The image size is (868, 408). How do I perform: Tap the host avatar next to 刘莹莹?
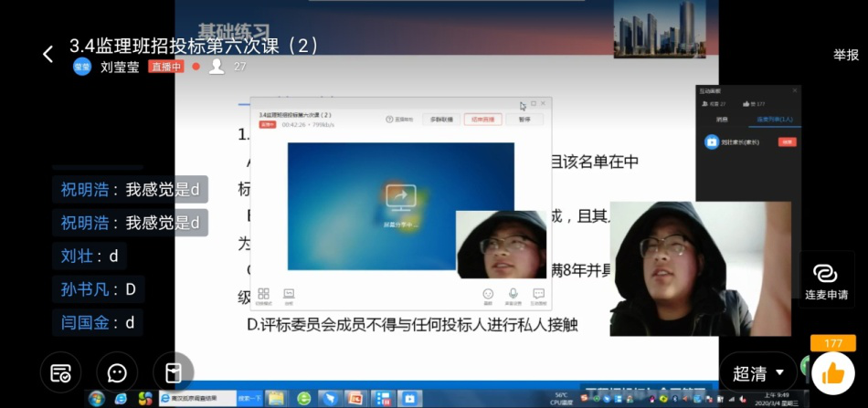(82, 67)
